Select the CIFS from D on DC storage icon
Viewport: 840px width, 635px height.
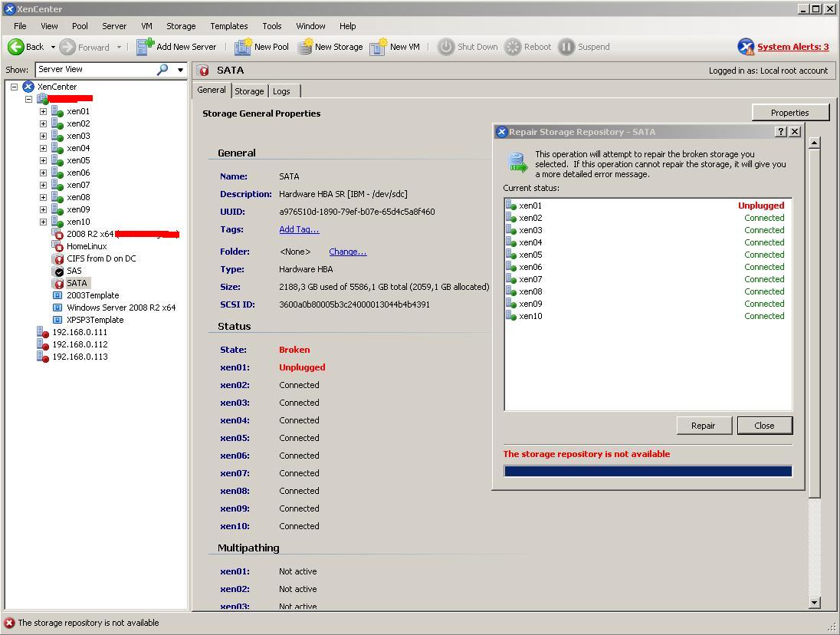[58, 258]
